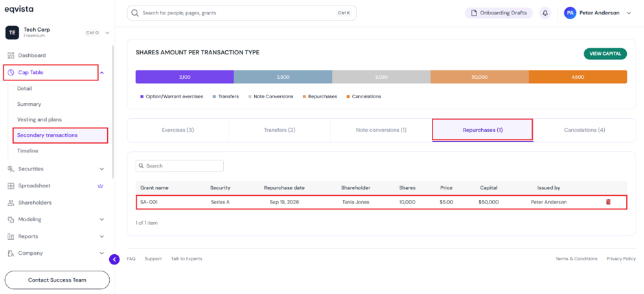Viewport: 644px width, 294px height.
Task: Click the magnifier icon in top search bar
Action: 135,13
